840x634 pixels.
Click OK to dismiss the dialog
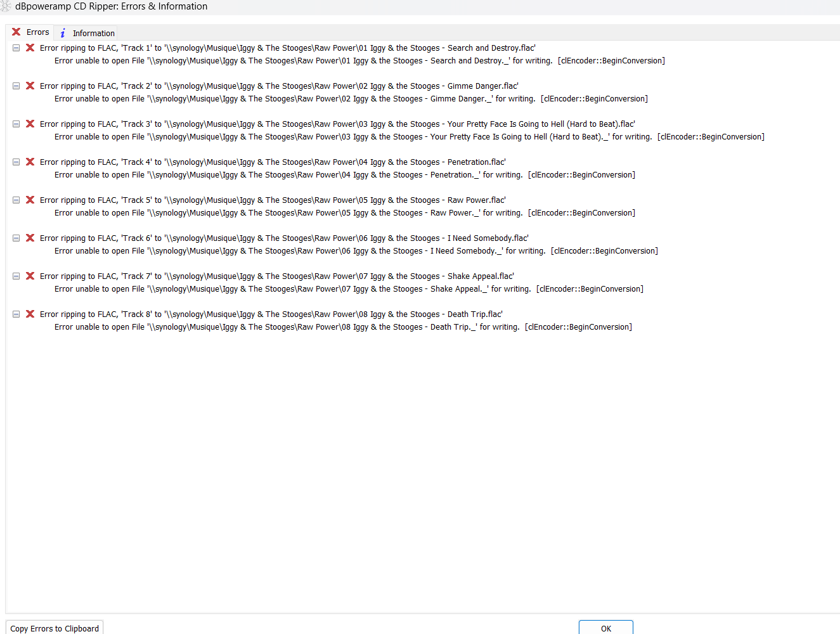pyautogui.click(x=605, y=628)
